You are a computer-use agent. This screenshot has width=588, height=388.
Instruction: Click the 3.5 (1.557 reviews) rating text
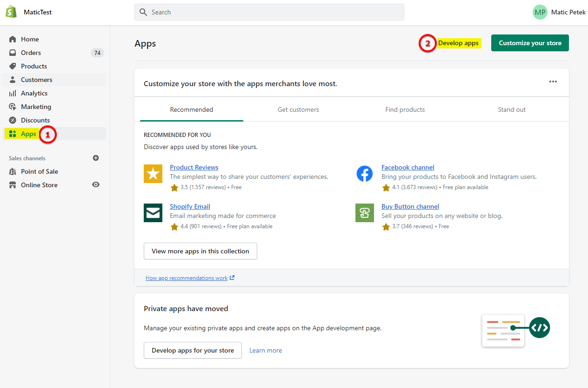202,187
